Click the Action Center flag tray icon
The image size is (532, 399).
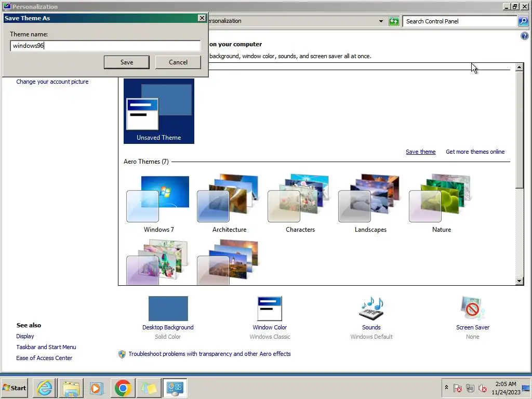(x=457, y=388)
